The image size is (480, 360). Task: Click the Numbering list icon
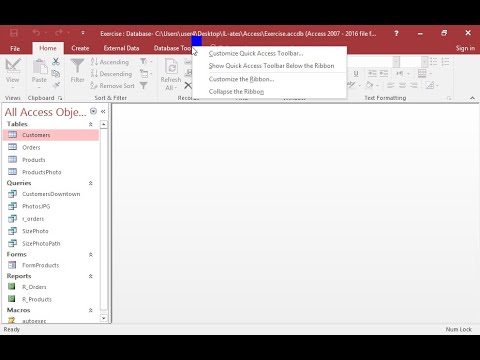445,61
